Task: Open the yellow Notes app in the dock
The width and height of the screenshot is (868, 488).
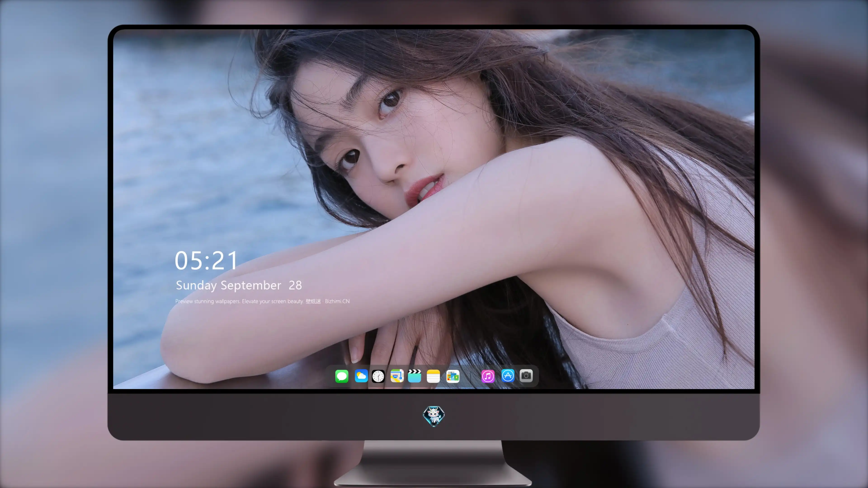Action: pyautogui.click(x=433, y=376)
